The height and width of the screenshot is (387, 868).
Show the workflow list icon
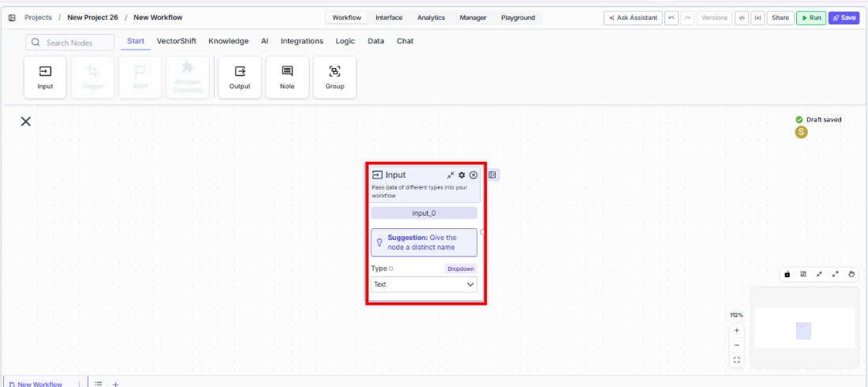click(x=98, y=384)
